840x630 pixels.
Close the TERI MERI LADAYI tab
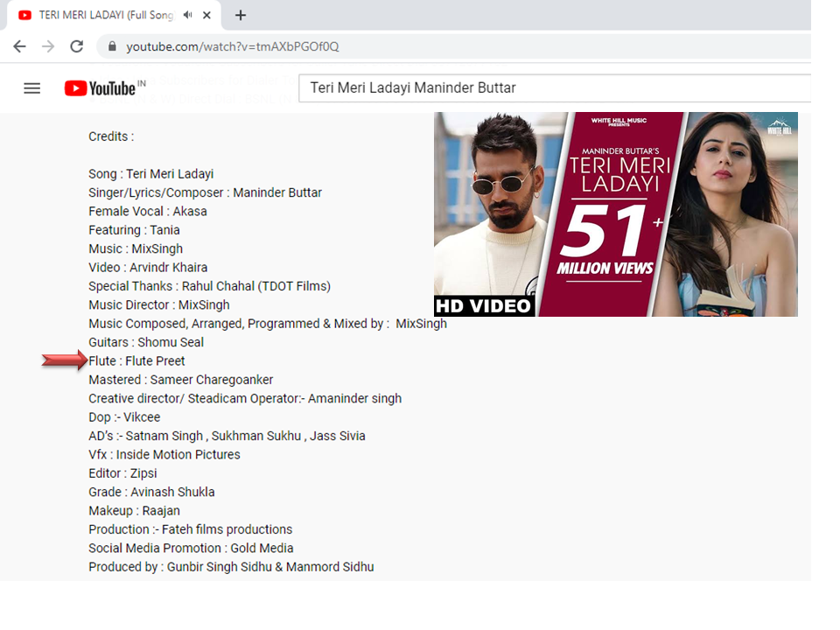(x=208, y=15)
